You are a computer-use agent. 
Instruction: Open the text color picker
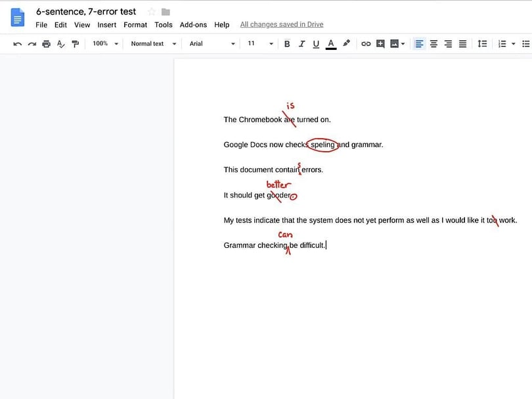(330, 43)
